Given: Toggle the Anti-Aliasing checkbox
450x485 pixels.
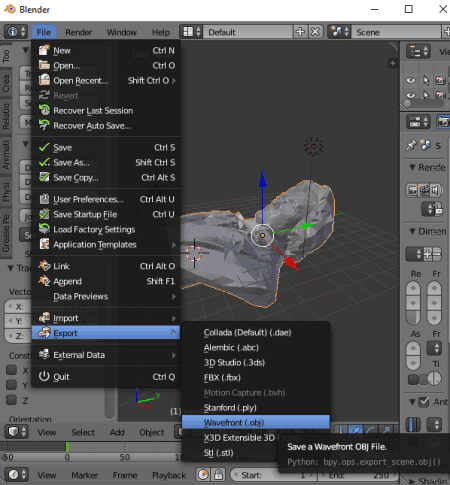Looking at the screenshot, I should [x=424, y=402].
